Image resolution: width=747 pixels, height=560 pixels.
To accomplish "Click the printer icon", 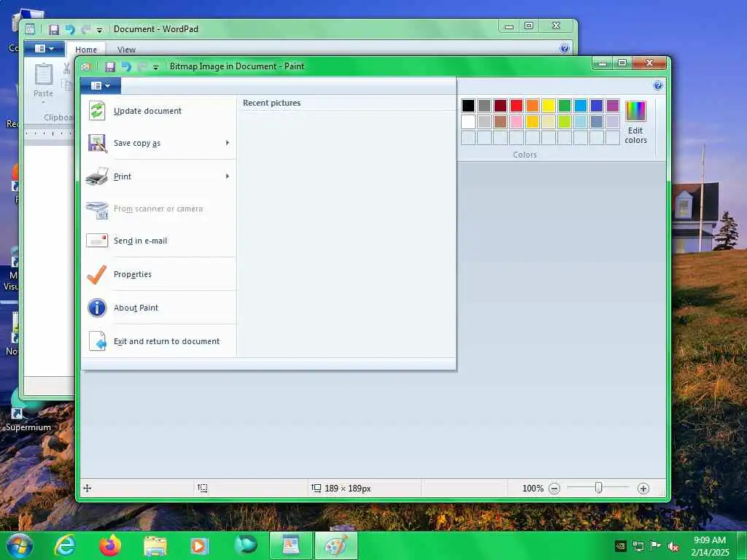I will pos(97,176).
